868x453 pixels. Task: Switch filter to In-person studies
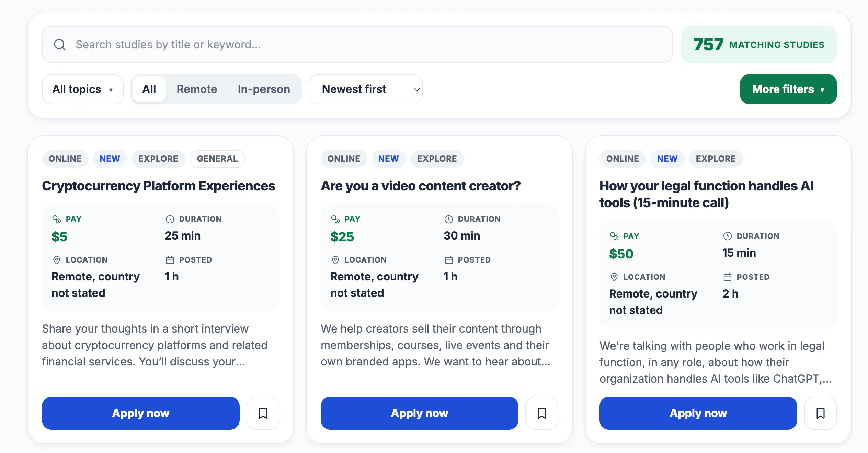(264, 89)
